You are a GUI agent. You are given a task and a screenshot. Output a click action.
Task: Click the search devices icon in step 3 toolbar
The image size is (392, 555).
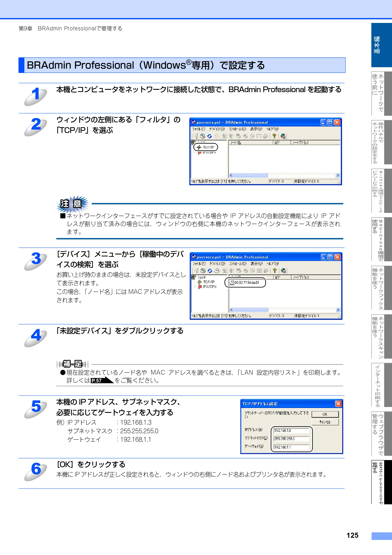(203, 271)
